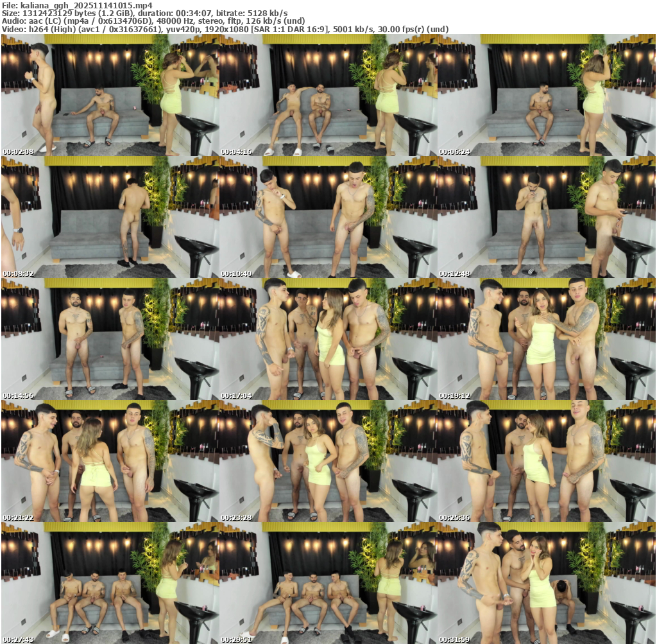The width and height of the screenshot is (657, 644).
Task: Click the 00:10:40 thumbnail
Action: click(x=328, y=217)
